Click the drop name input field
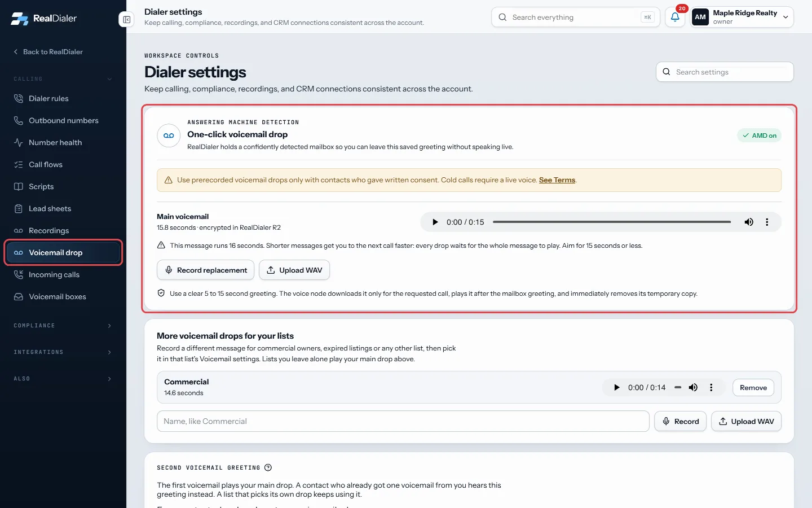Image resolution: width=812 pixels, height=508 pixels. [x=403, y=421]
